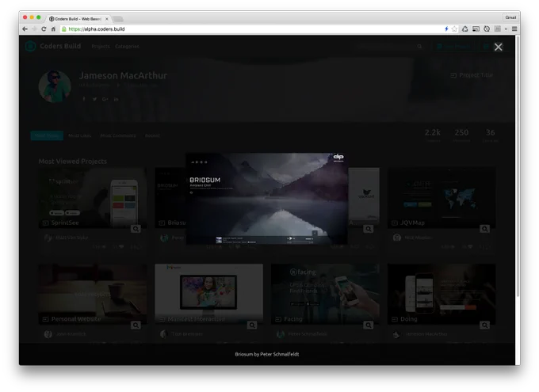Open the Doing project title
The image size is (539, 392).
(x=409, y=319)
